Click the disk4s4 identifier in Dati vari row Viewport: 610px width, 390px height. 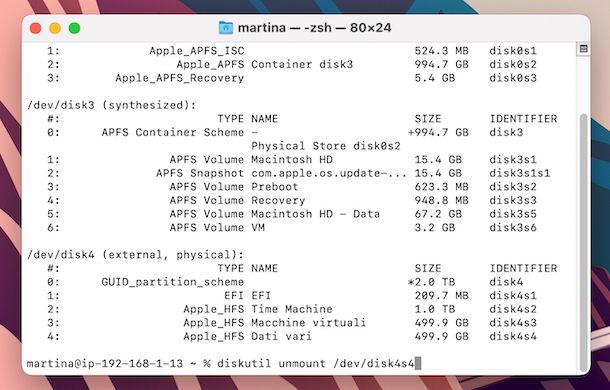coord(513,336)
